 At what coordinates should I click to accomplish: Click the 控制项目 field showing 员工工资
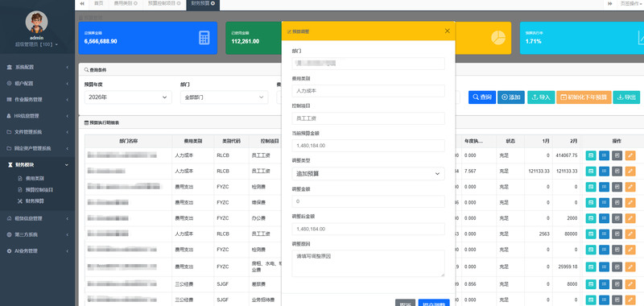click(x=368, y=118)
